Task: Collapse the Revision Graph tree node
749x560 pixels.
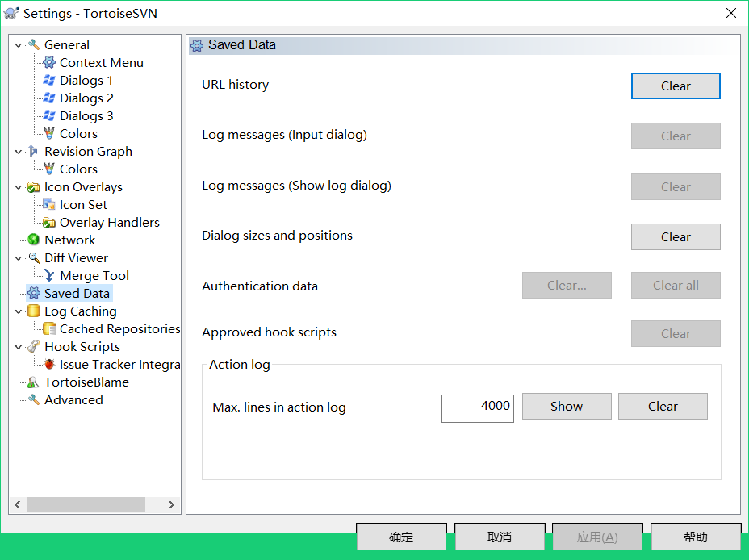Action: tap(18, 152)
